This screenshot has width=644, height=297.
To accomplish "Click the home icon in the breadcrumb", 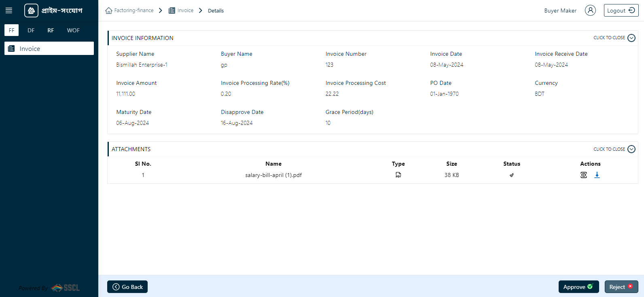I will 108,11.
